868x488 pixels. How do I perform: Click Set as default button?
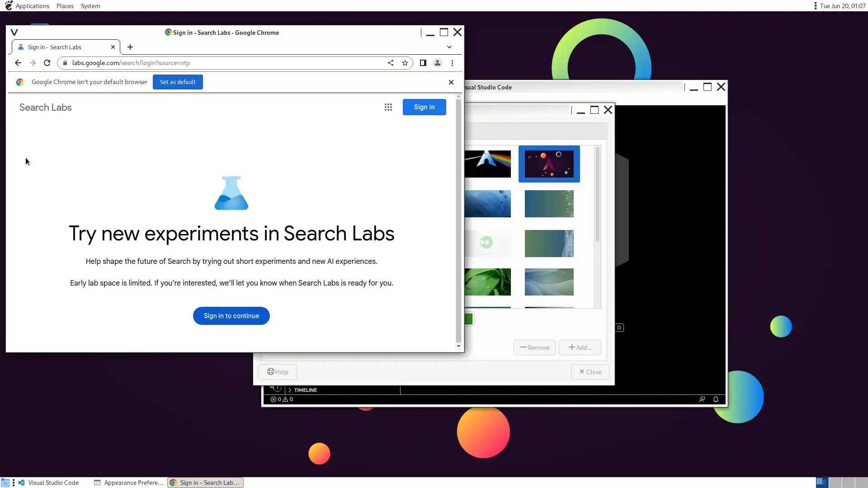click(x=178, y=82)
